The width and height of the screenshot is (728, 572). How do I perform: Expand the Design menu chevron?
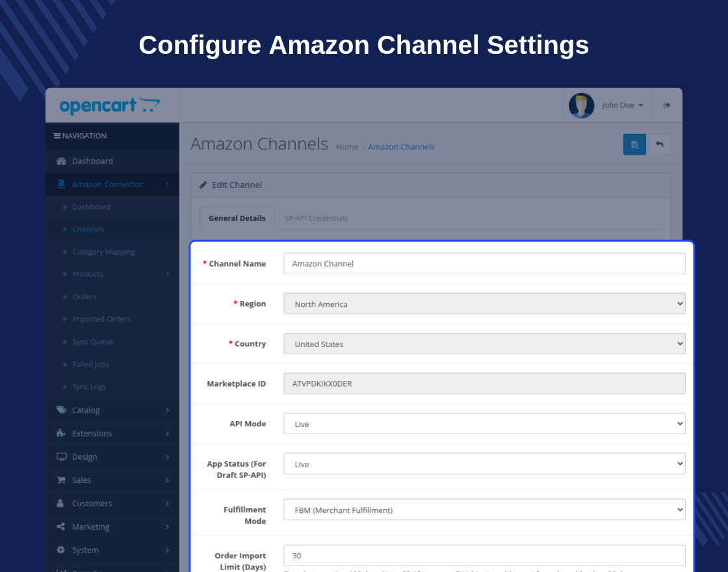click(167, 457)
